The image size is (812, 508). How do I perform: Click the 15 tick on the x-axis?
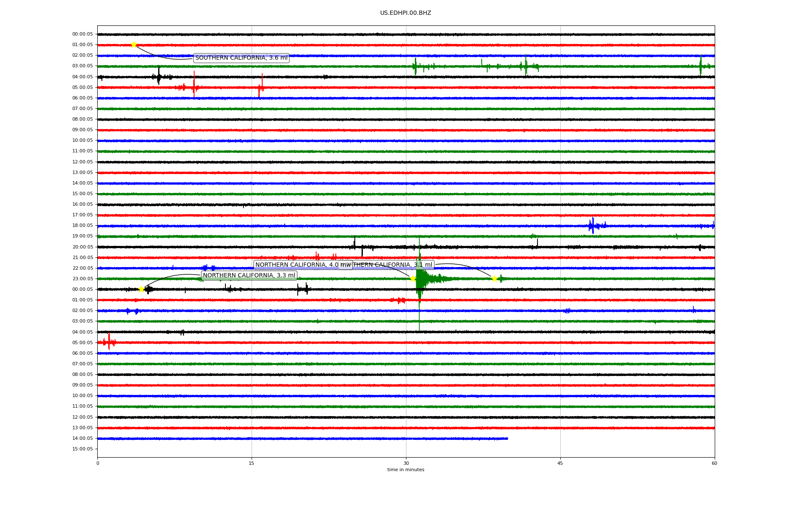click(x=252, y=463)
